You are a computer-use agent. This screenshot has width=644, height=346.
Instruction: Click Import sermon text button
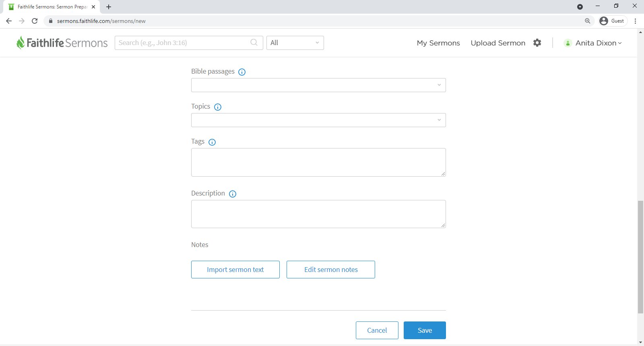[235, 270]
